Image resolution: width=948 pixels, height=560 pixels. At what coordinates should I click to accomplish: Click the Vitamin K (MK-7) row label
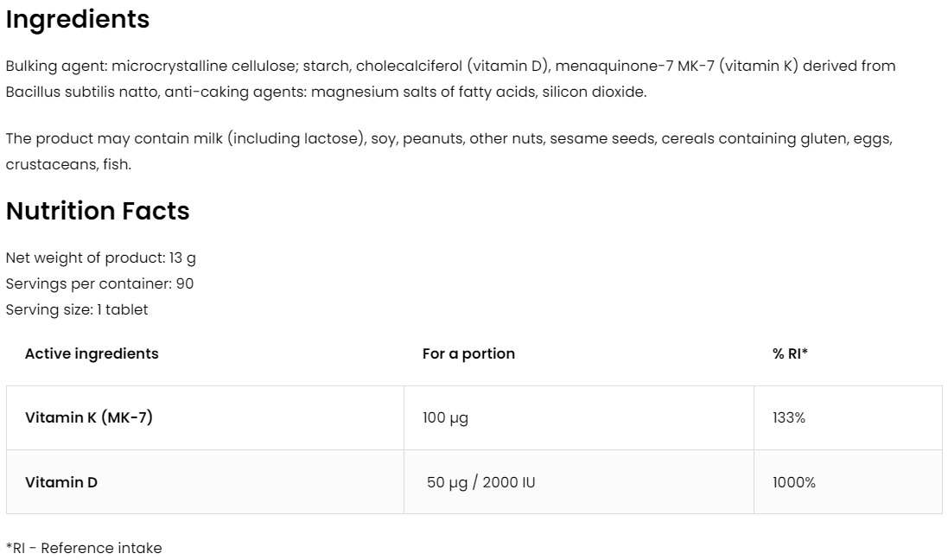coord(89,417)
